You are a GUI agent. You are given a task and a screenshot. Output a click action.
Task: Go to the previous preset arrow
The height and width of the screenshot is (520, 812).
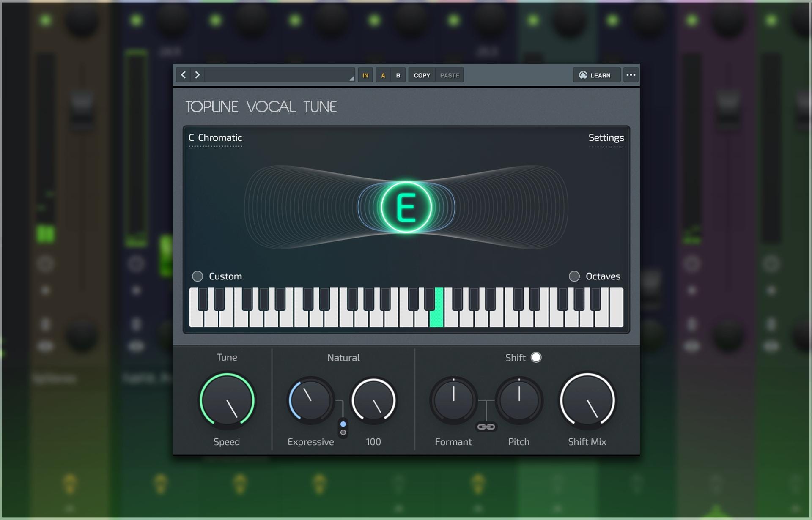coord(183,75)
